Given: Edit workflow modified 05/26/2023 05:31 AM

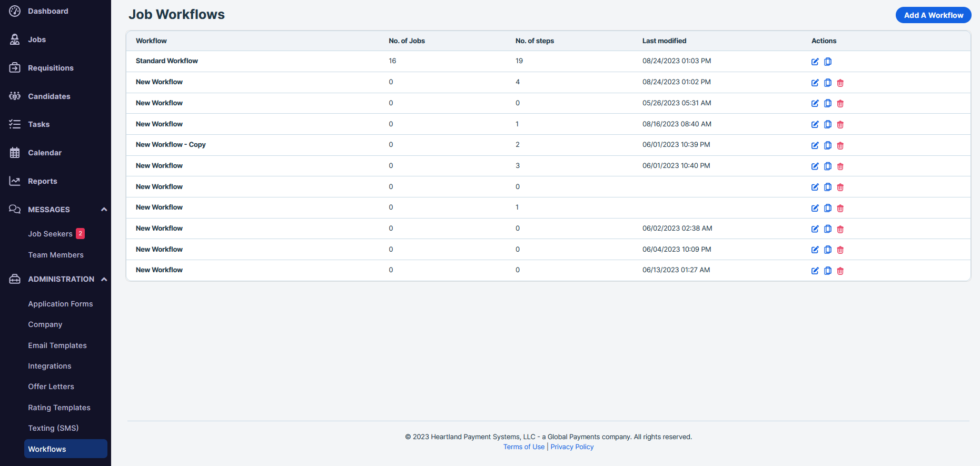Looking at the screenshot, I should point(815,103).
